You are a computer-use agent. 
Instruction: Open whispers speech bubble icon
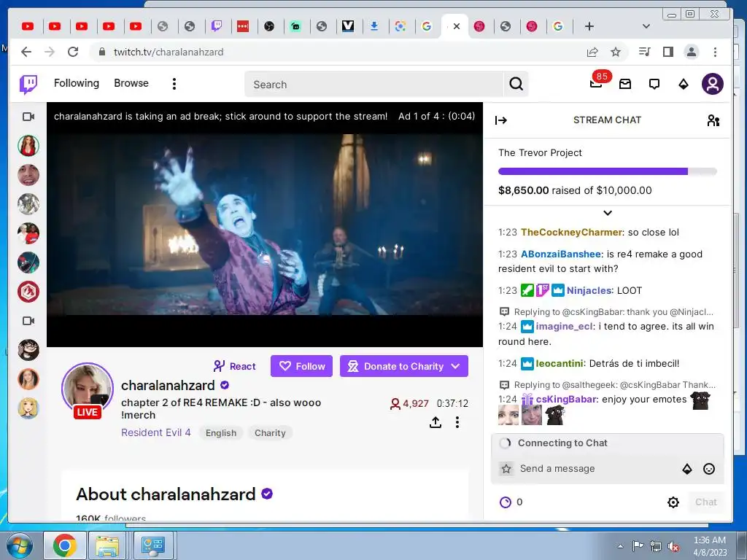[x=654, y=85]
